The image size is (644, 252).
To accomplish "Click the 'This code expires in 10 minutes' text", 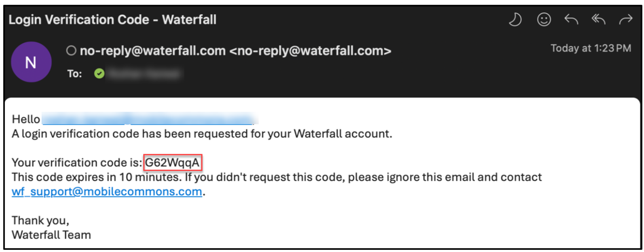I will (277, 178).
